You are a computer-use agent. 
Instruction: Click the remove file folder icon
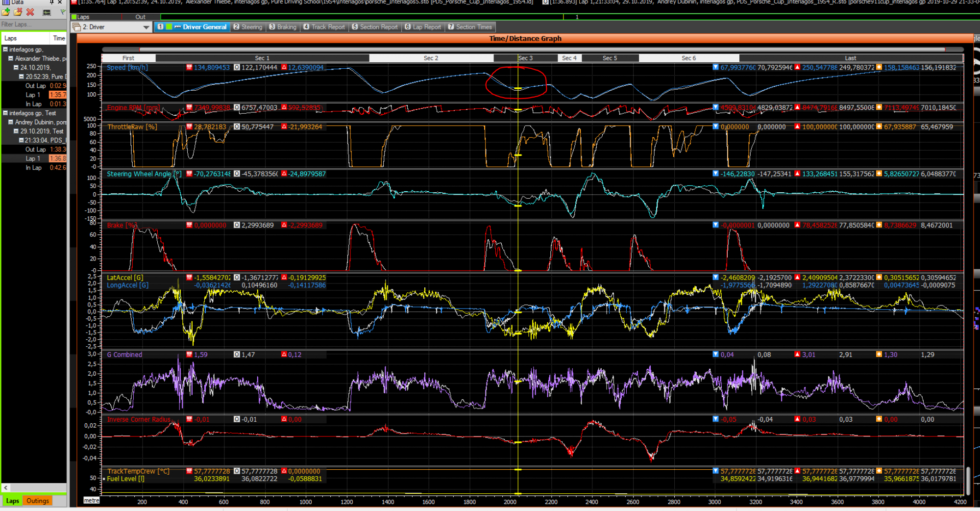pyautogui.click(x=18, y=12)
